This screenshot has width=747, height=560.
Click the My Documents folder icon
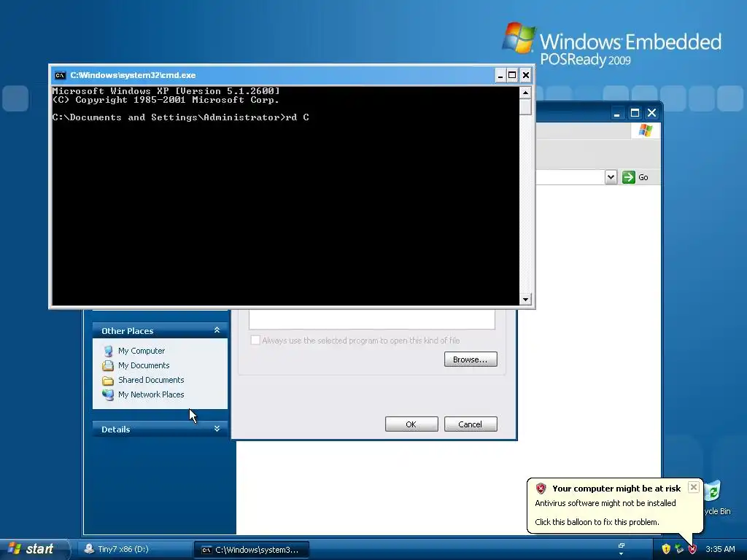coord(108,365)
